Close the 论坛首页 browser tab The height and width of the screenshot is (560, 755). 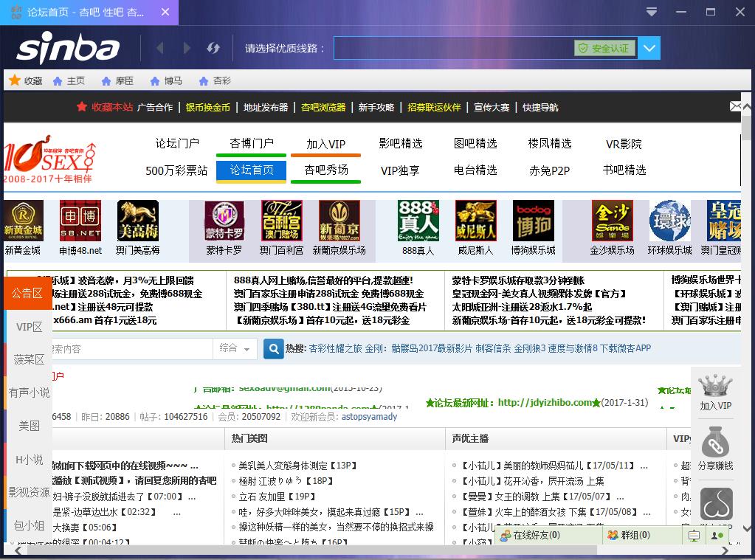[165, 12]
